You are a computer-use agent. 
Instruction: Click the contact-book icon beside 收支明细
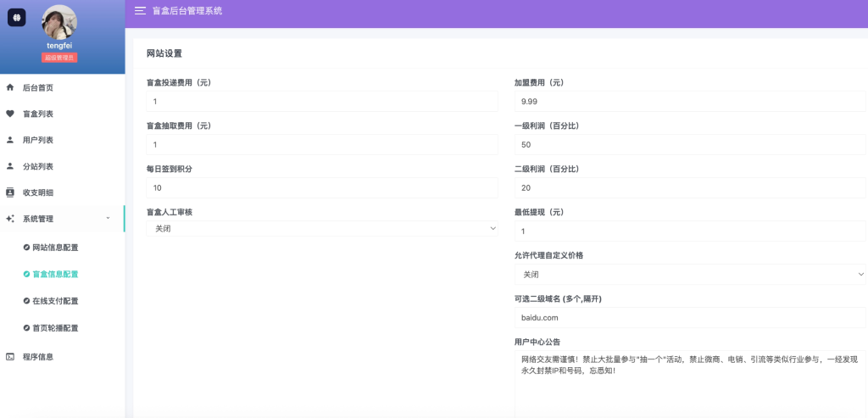pyautogui.click(x=10, y=192)
